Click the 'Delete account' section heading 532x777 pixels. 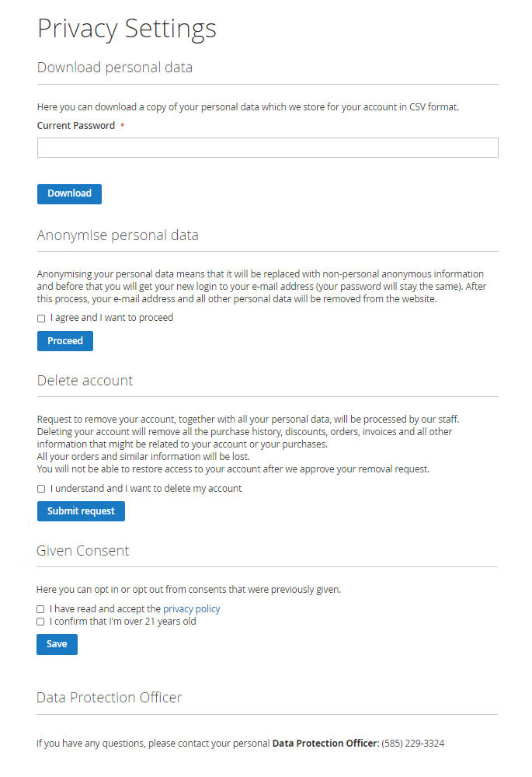pos(85,381)
